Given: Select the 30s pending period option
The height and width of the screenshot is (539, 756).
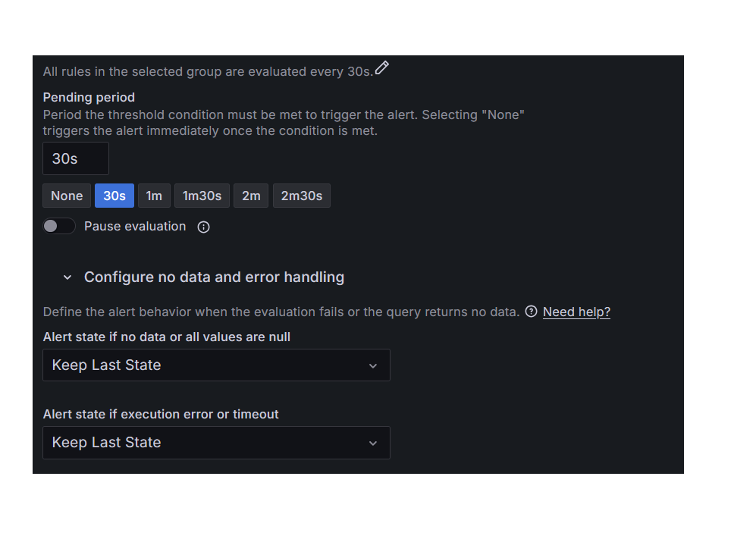Looking at the screenshot, I should pyautogui.click(x=114, y=196).
